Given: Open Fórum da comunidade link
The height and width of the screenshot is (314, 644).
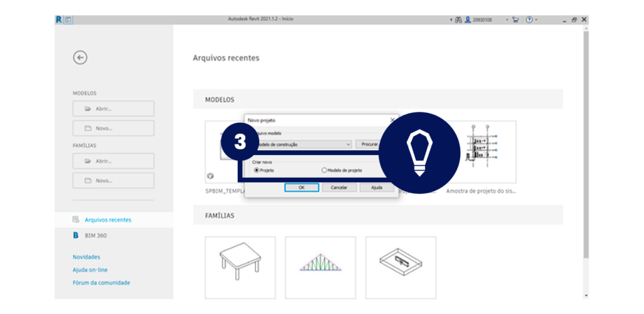Looking at the screenshot, I should (101, 283).
